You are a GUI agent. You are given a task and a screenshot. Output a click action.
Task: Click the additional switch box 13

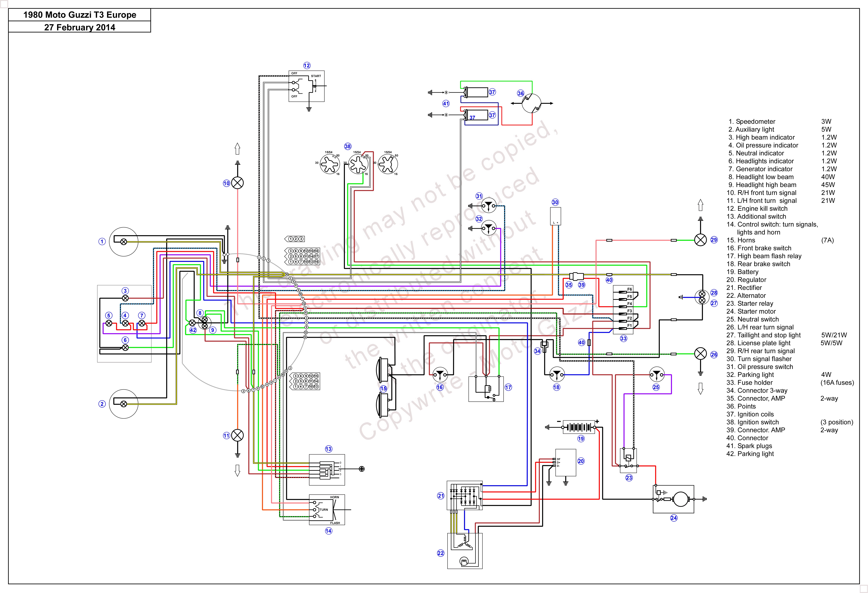[327, 470]
